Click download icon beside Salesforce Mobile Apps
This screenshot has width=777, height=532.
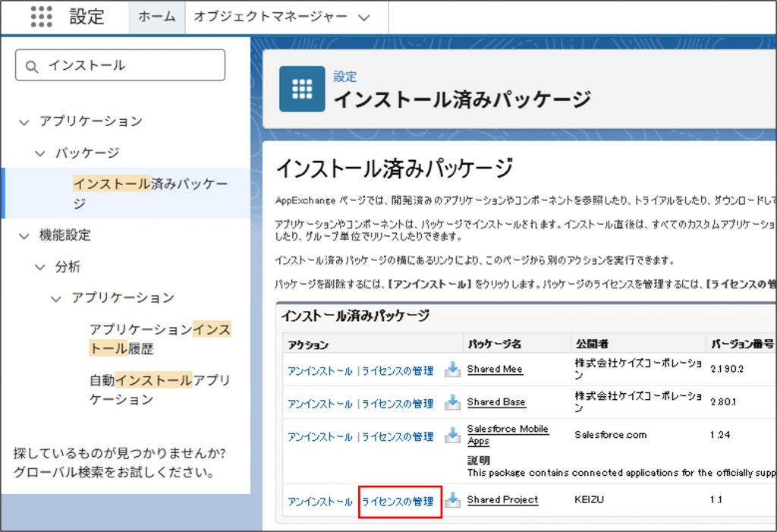[452, 436]
